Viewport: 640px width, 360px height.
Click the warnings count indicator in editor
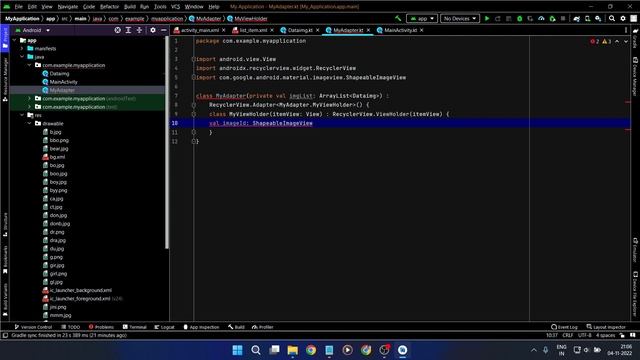(607, 41)
